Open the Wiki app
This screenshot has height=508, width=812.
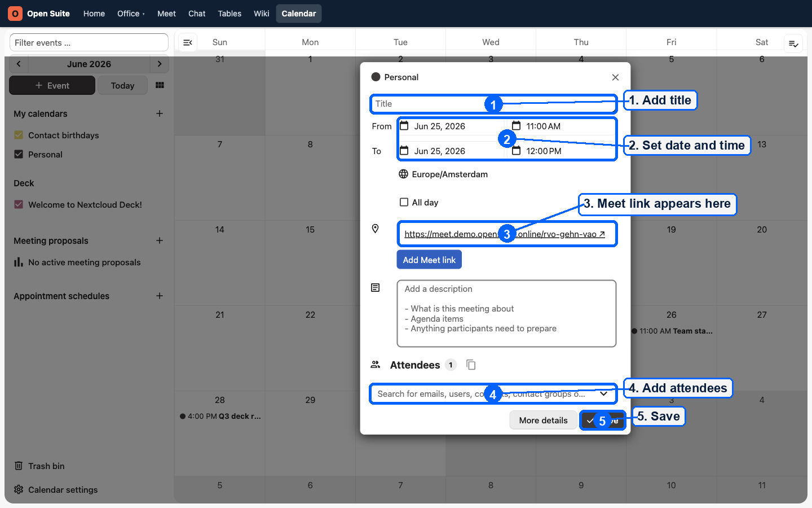tap(262, 14)
